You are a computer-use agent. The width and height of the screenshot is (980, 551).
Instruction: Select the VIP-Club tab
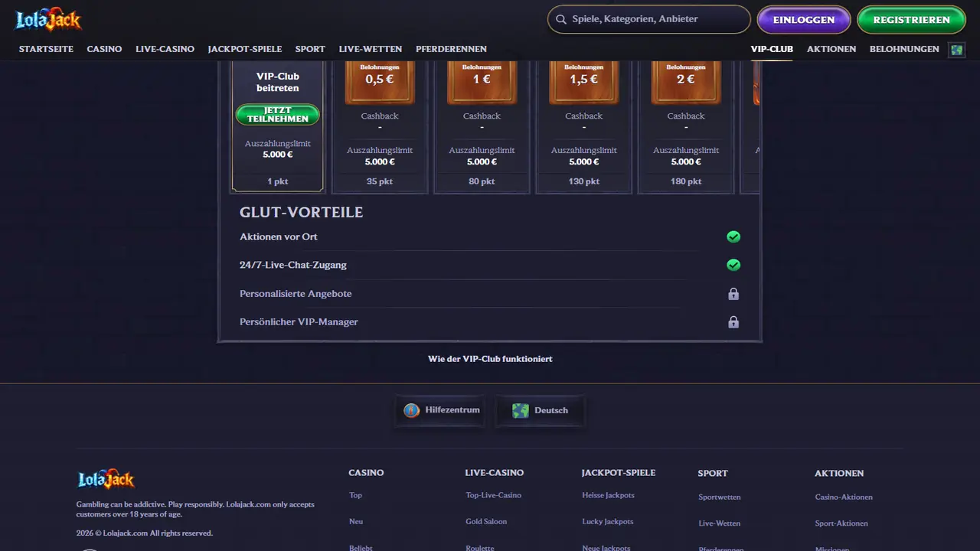772,49
